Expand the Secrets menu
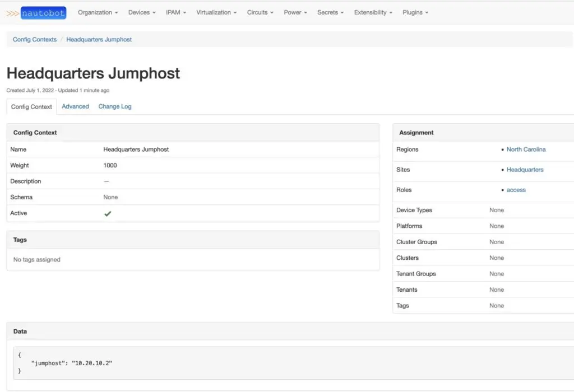Image resolution: width=574 pixels, height=392 pixels. [330, 12]
